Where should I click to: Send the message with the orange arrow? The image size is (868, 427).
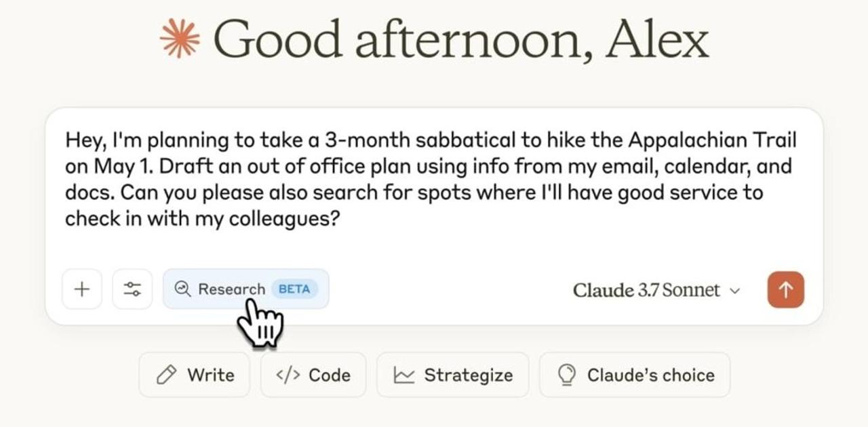click(x=786, y=289)
